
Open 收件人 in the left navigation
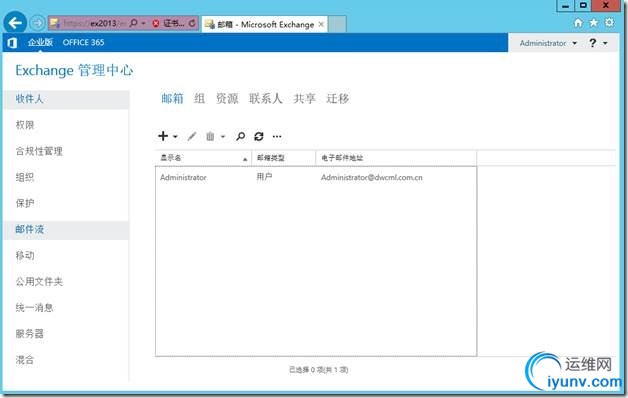pyautogui.click(x=66, y=99)
